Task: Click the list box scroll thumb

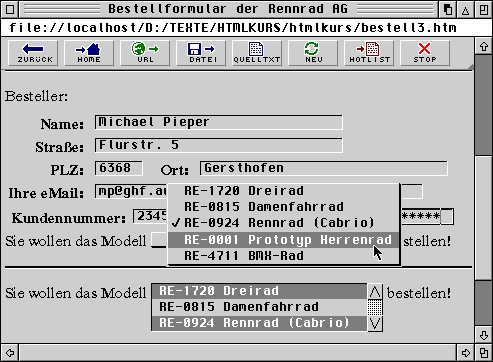Action: point(375,307)
